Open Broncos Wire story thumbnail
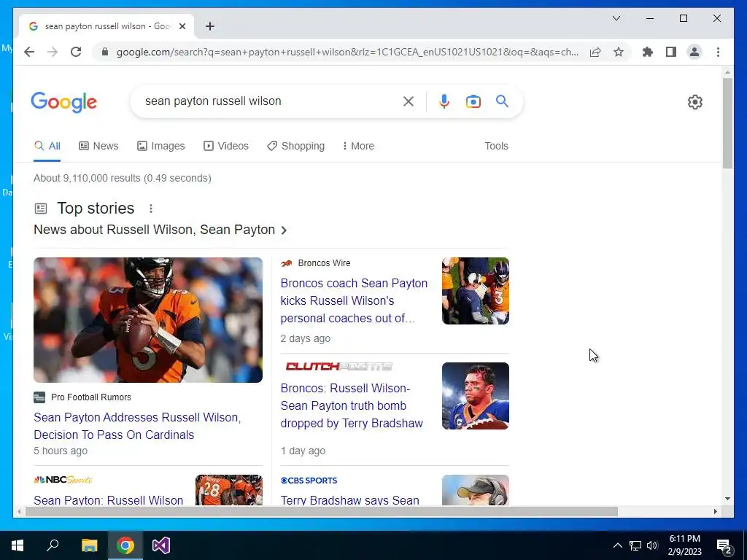The image size is (747, 560). coord(476,291)
